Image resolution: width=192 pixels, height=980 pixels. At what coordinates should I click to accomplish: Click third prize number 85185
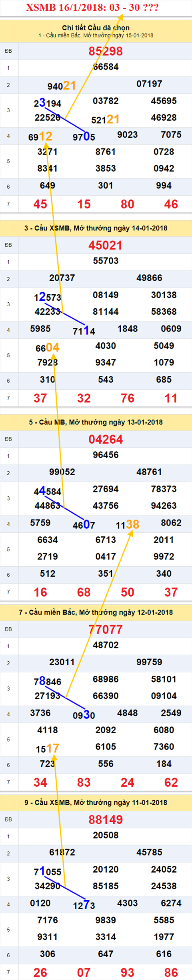tap(106, 886)
